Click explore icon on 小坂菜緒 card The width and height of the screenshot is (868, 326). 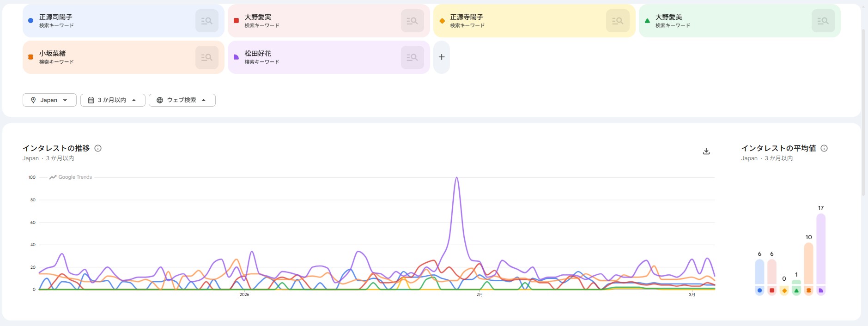pyautogui.click(x=206, y=57)
